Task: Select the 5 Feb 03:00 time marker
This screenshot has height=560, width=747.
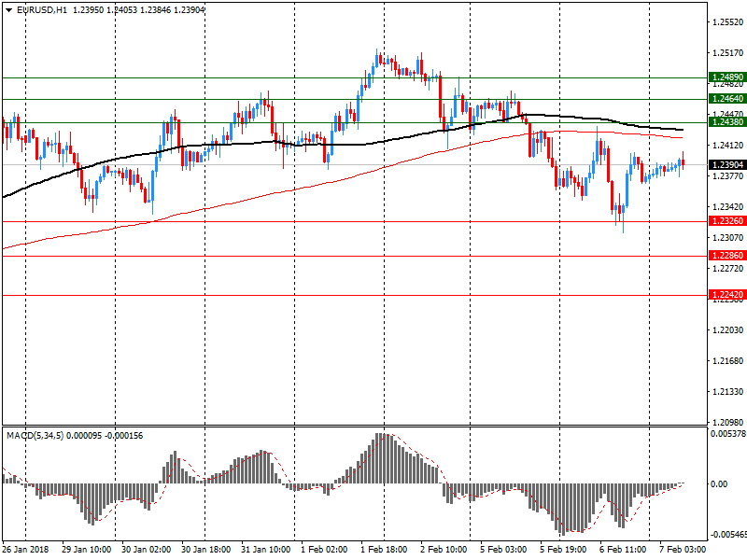Action: tap(502, 551)
